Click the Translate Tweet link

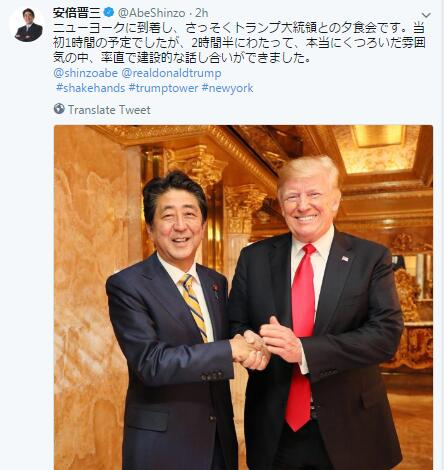[109, 110]
